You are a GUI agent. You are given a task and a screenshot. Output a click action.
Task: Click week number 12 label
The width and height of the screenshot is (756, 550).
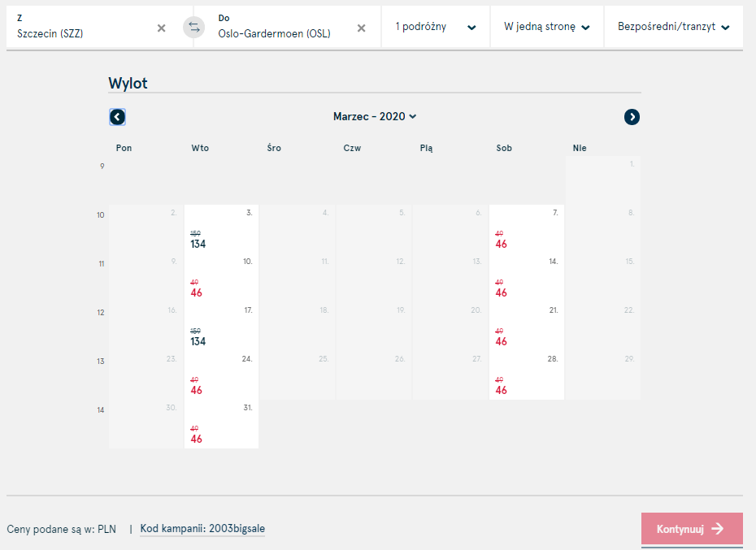(x=100, y=312)
